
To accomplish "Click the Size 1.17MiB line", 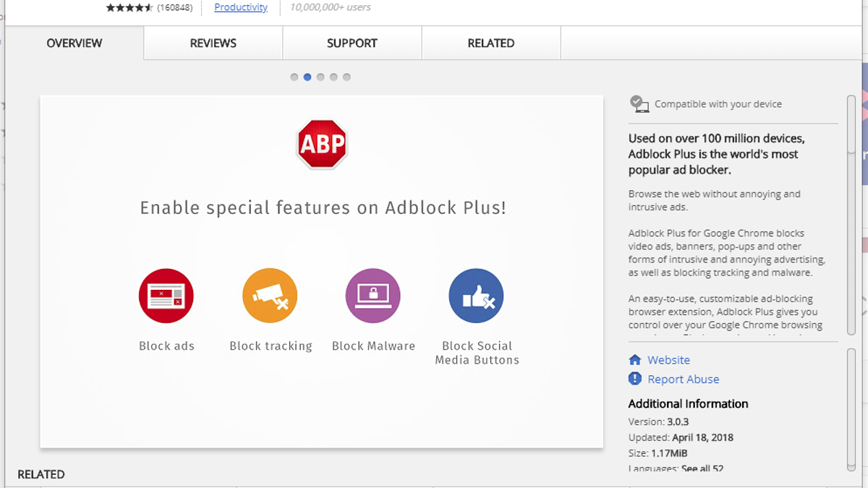I will click(x=658, y=453).
